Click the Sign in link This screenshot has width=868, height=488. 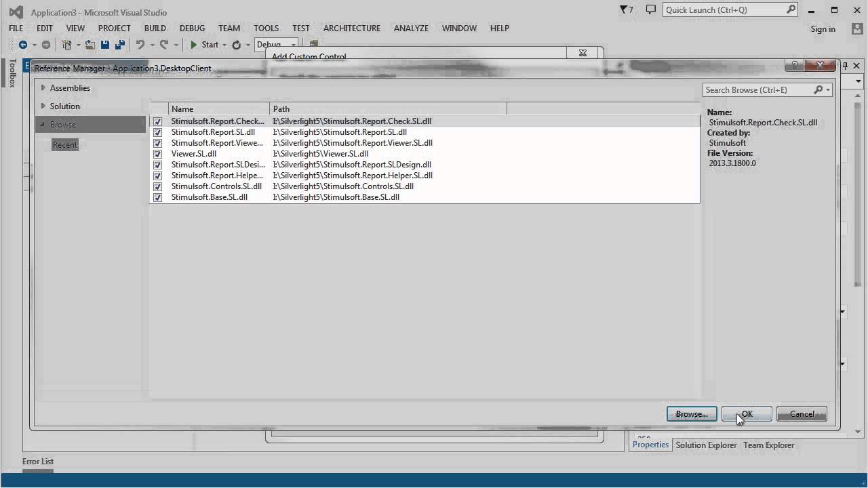coord(823,28)
